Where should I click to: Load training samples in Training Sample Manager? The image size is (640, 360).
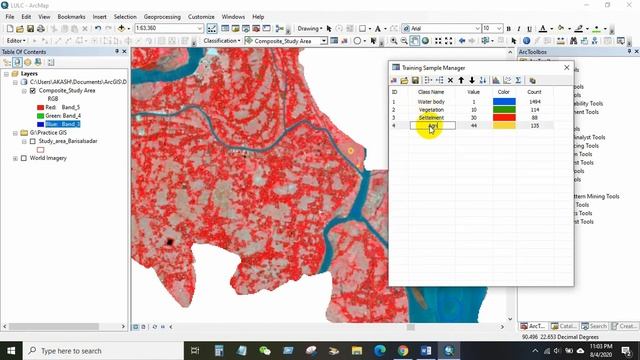coord(404,80)
